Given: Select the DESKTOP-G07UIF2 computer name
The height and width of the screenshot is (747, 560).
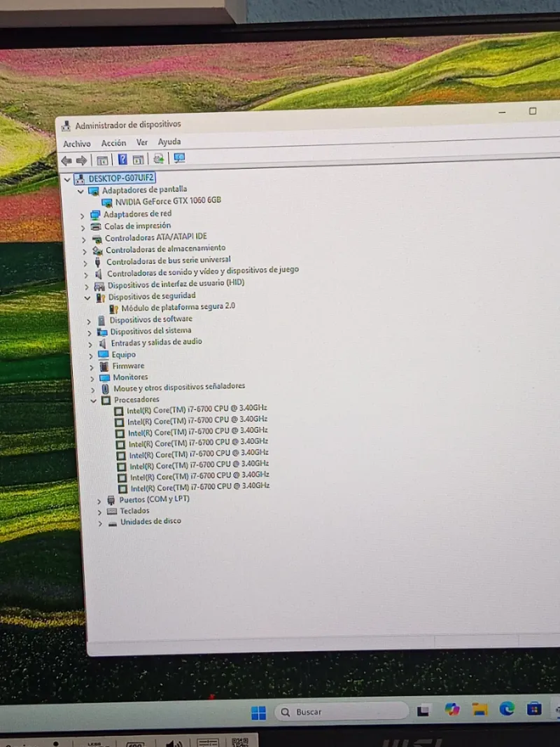Looking at the screenshot, I should tap(121, 179).
